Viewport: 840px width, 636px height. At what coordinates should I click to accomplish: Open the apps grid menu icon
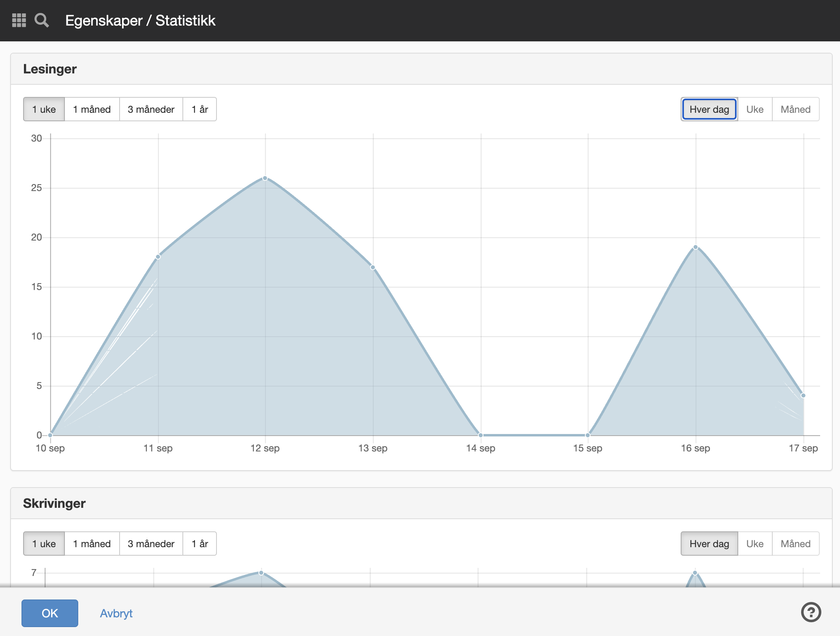click(19, 20)
